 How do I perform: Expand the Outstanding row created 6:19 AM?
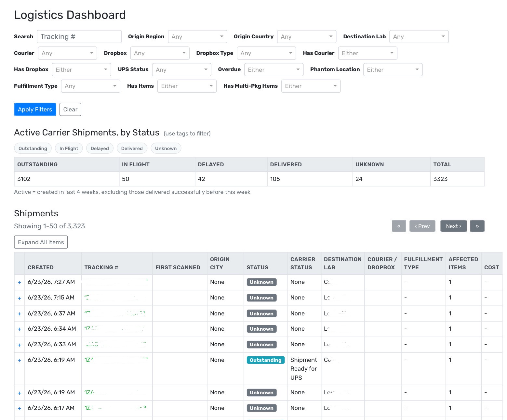(x=20, y=361)
